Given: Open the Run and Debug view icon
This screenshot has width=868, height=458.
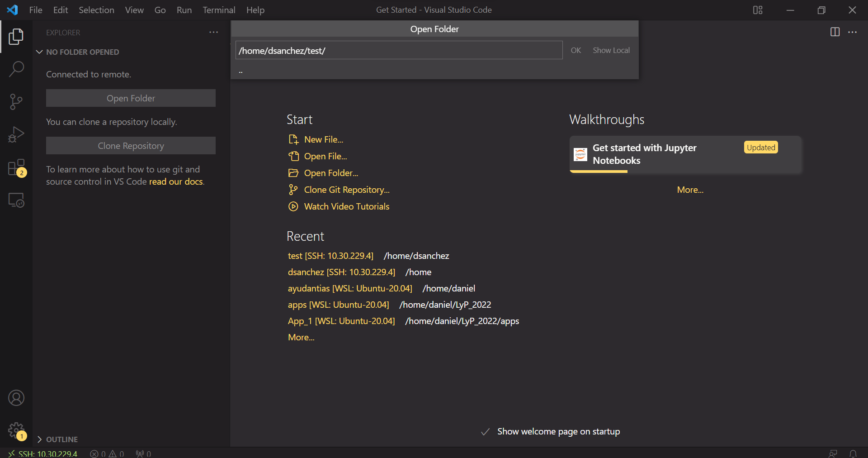Looking at the screenshot, I should pyautogui.click(x=16, y=134).
